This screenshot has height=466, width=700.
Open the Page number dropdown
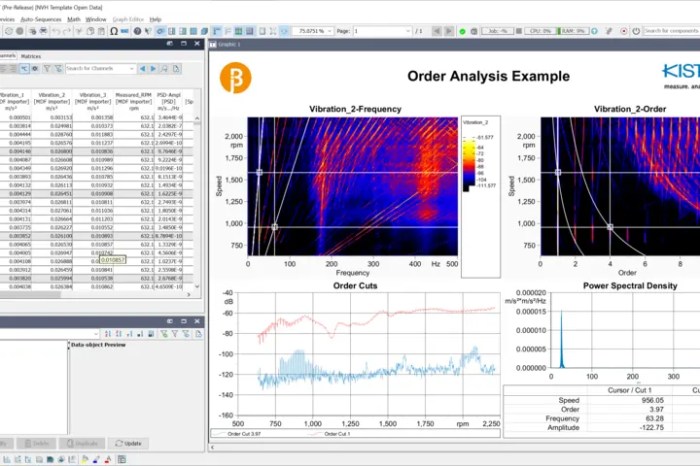[x=408, y=31]
